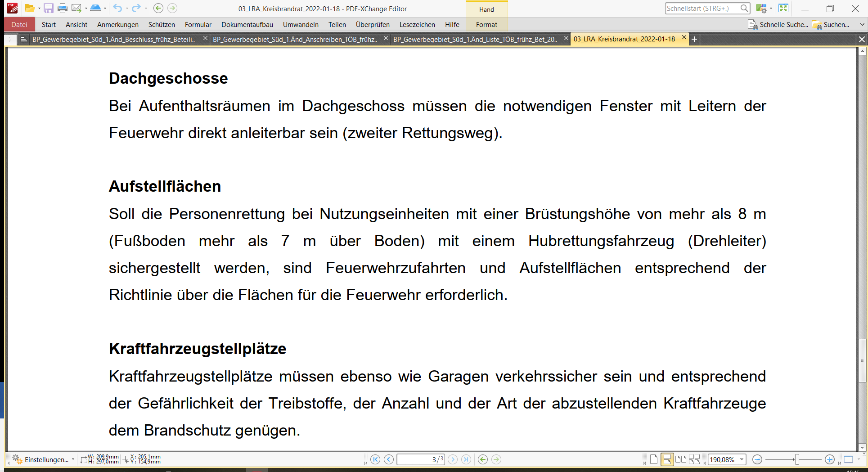Image resolution: width=868 pixels, height=472 pixels.
Task: Switch to BP_Gewerbegebiet Anschreiben_TÖB tab
Action: click(295, 40)
